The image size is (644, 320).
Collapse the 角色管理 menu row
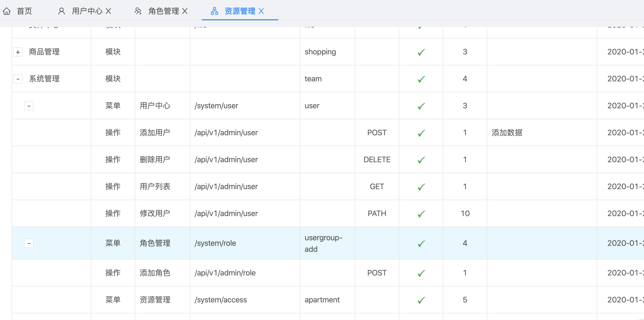(29, 243)
